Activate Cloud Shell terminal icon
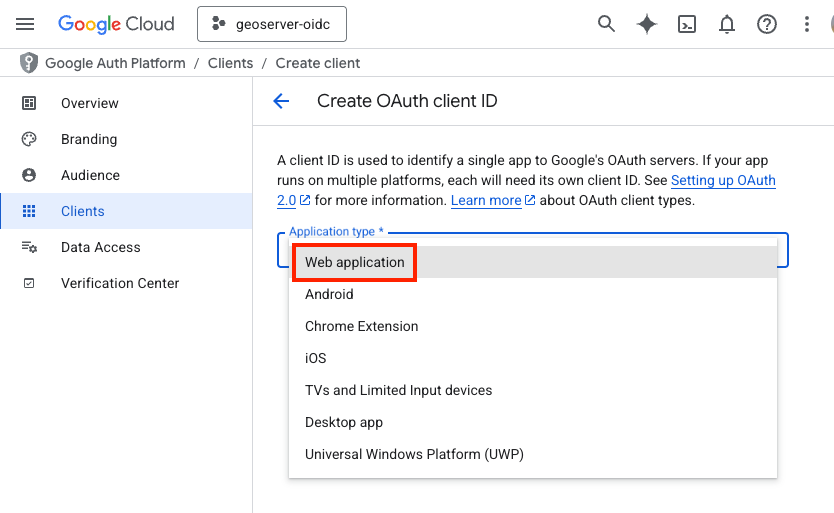The image size is (834, 513). (x=687, y=24)
